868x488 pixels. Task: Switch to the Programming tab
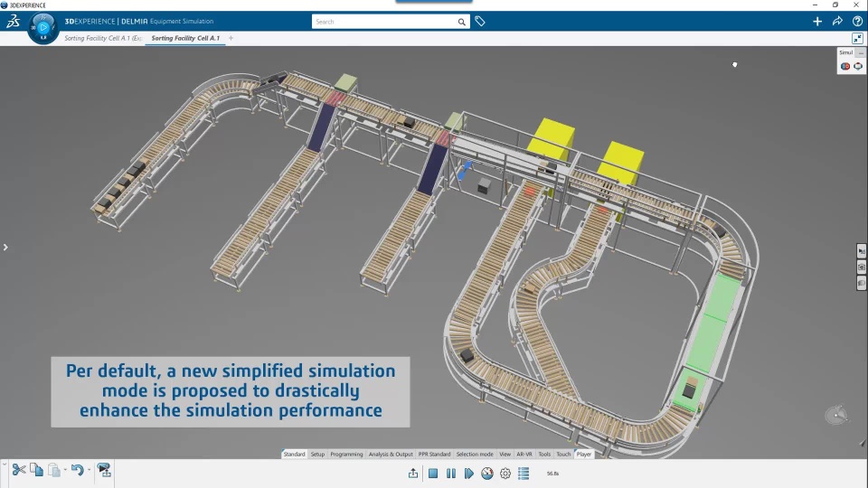(x=346, y=454)
